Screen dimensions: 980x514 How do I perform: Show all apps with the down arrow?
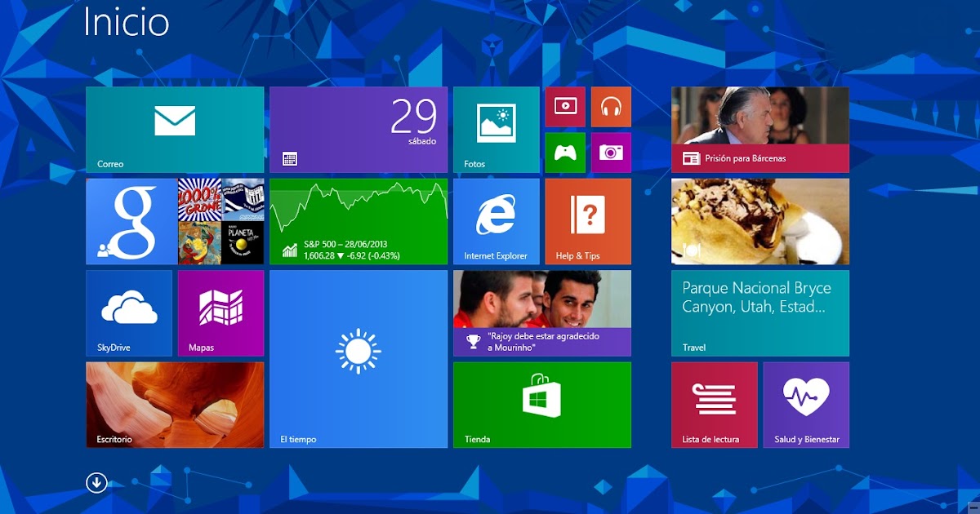[96, 482]
